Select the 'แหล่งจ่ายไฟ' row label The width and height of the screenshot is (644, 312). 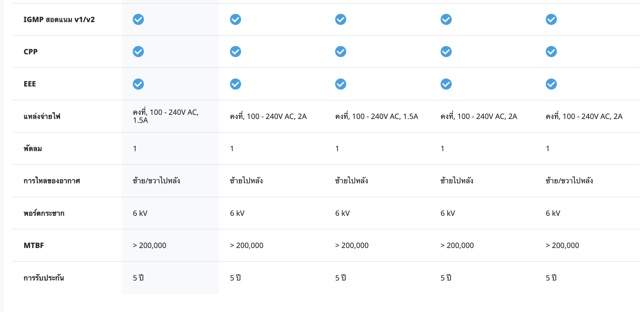tap(42, 117)
